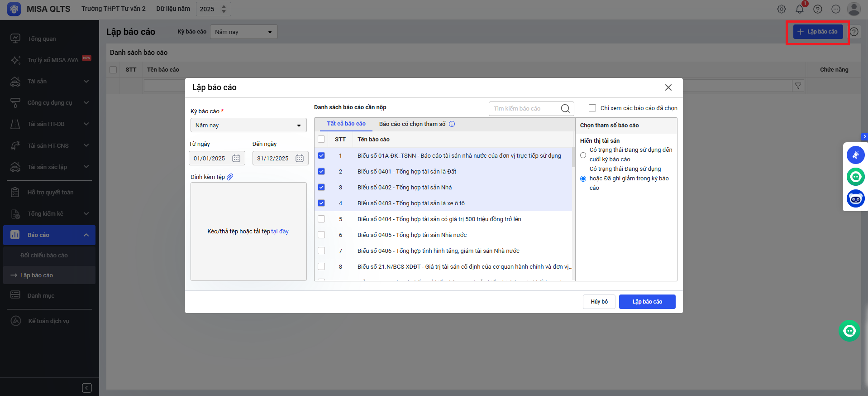Open Kỳ báo cáo dropdown in dialog
868x396 pixels.
(248, 125)
